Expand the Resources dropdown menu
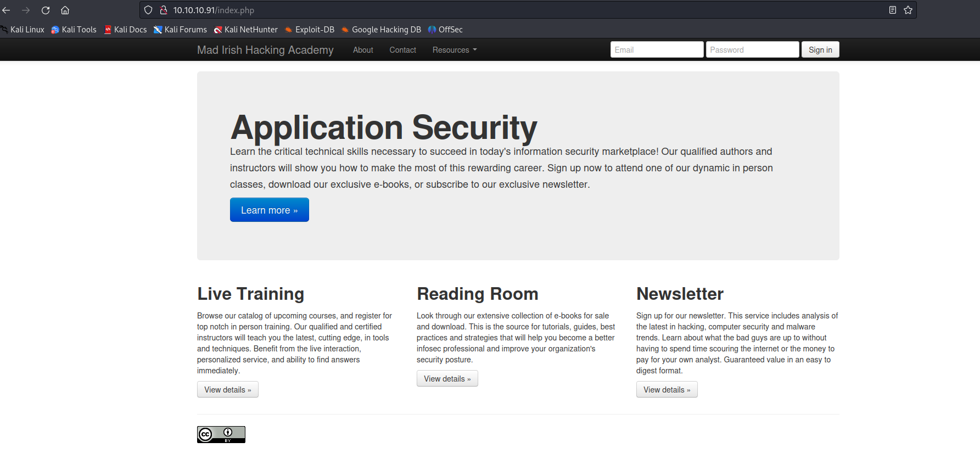Screen dimensions: 980x470 tap(455, 50)
